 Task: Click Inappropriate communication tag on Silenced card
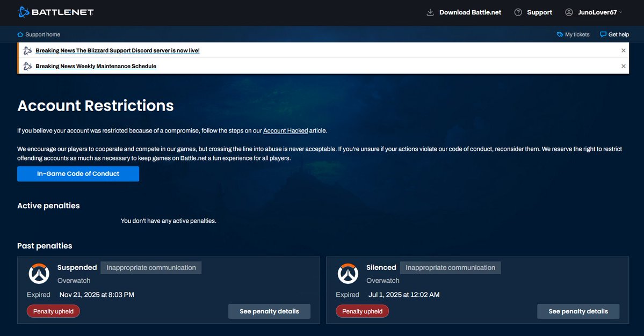[450, 267]
